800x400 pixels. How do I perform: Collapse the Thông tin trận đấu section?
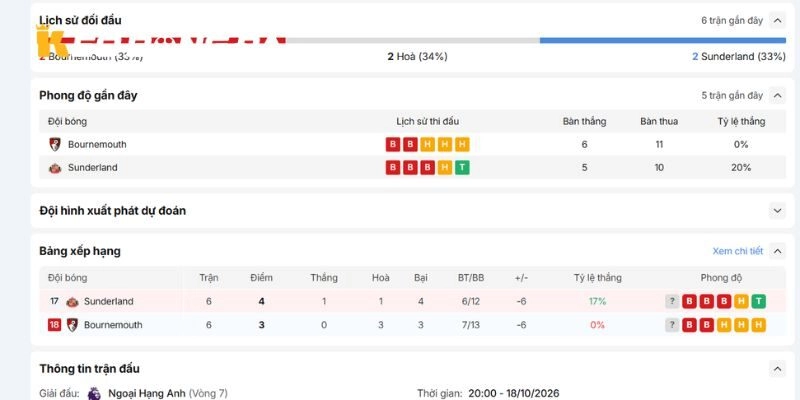pyautogui.click(x=777, y=368)
